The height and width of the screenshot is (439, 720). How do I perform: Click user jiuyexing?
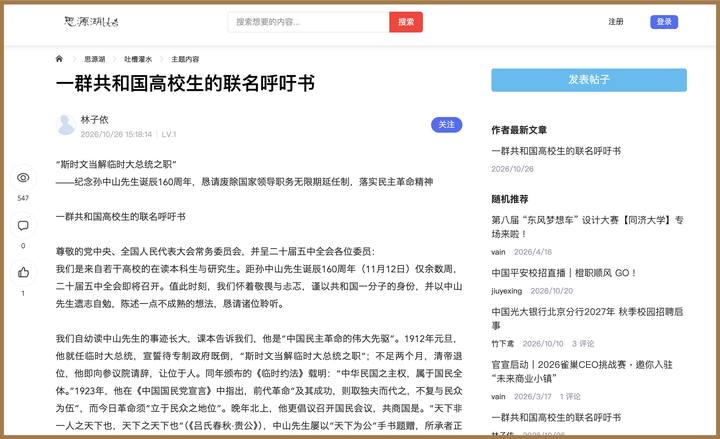[x=506, y=291]
